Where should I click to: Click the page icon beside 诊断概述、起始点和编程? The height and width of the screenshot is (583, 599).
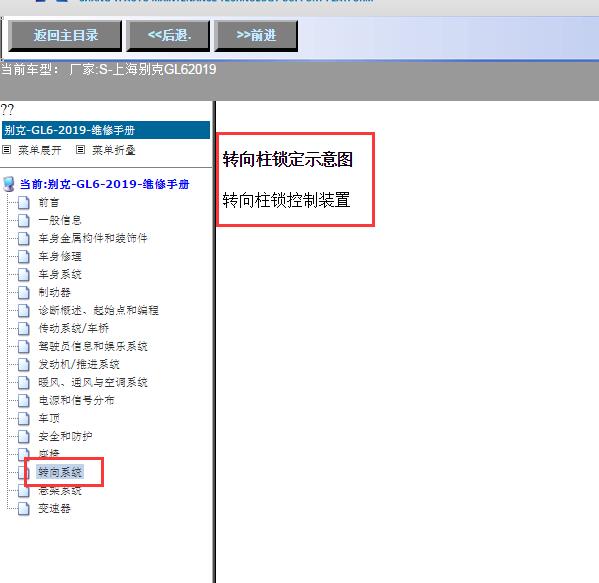24,310
